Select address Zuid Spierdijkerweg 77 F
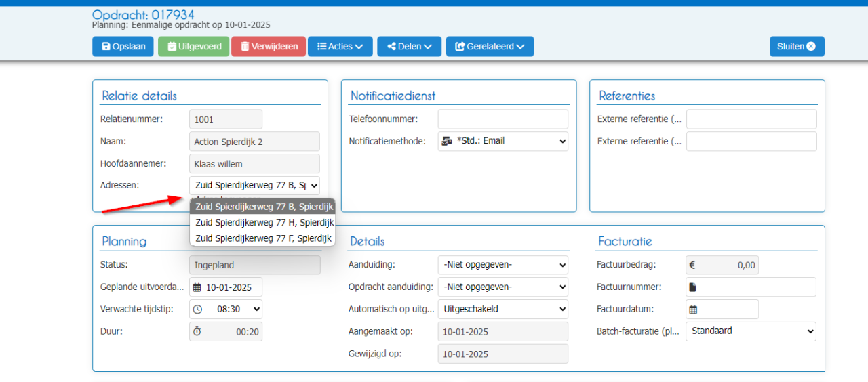This screenshot has height=382, width=868. (262, 238)
